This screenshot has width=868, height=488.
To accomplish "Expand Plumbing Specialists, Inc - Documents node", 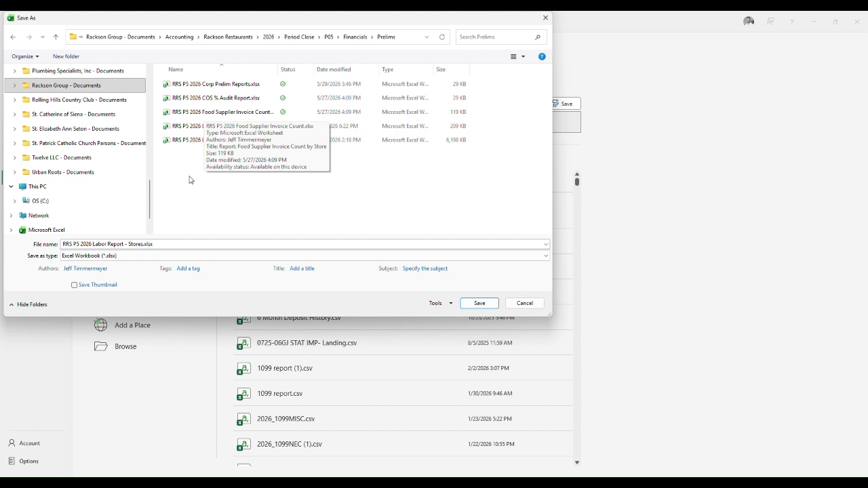I will click(x=15, y=71).
